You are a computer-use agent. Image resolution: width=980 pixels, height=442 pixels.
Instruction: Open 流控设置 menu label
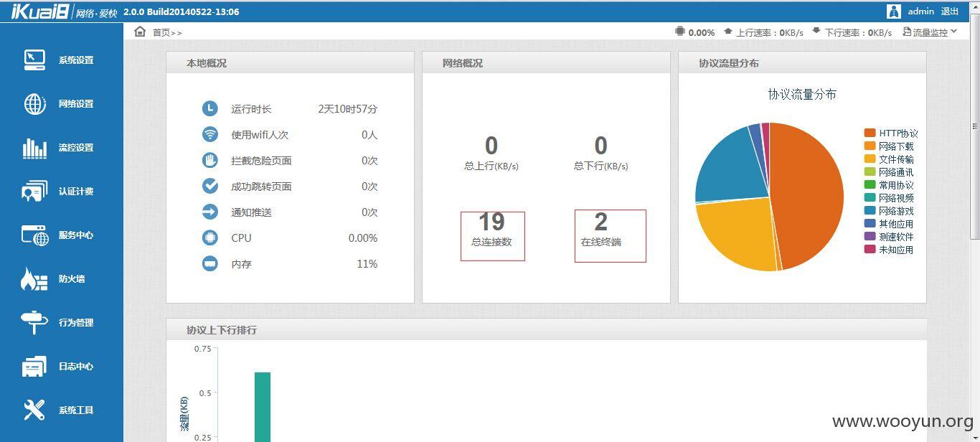(76, 148)
